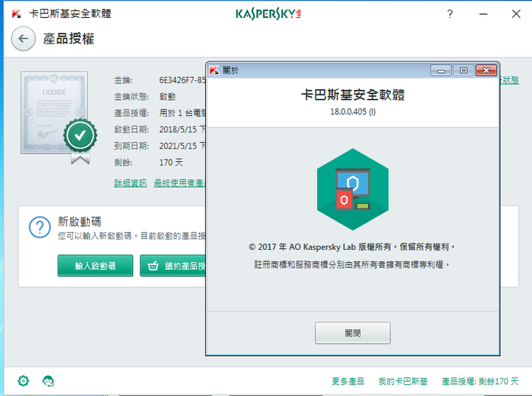The image size is (532, 396).
Task: Open the 最終使用者 agreement link
Action: pyautogui.click(x=180, y=183)
